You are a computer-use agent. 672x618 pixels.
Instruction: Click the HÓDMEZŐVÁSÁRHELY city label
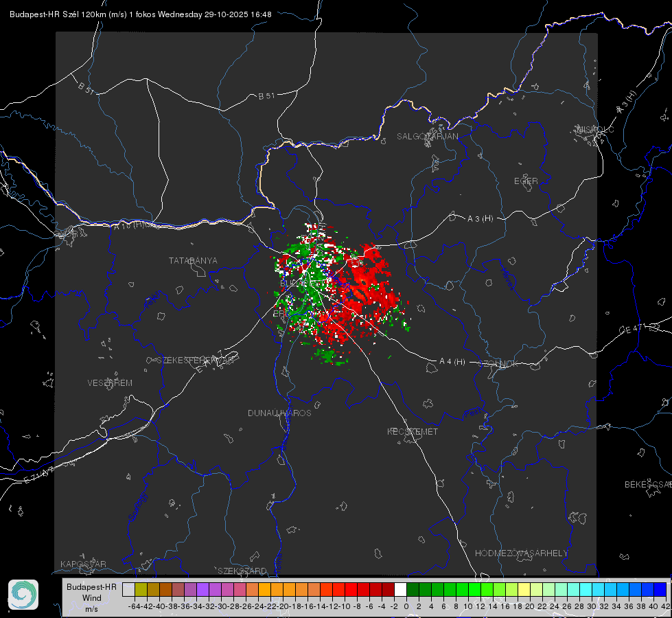tap(521, 553)
